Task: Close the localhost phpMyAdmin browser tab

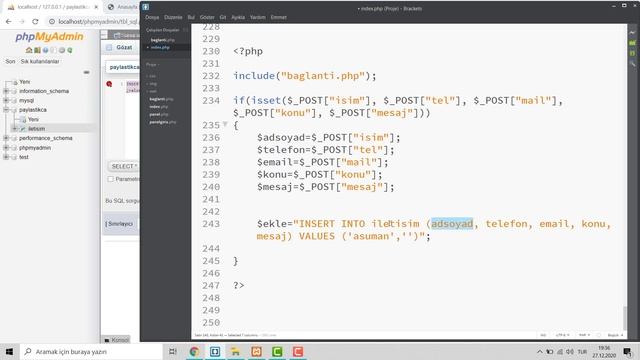Action: 96,7
